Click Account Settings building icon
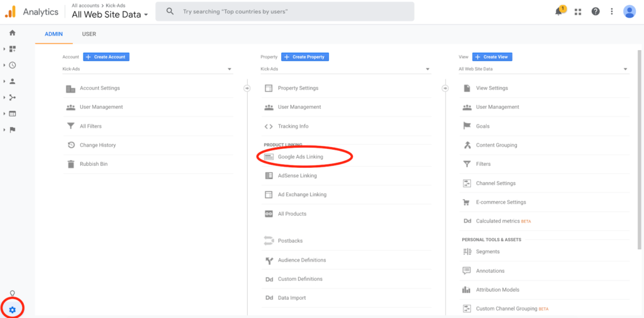The width and height of the screenshot is (644, 318). tap(70, 88)
